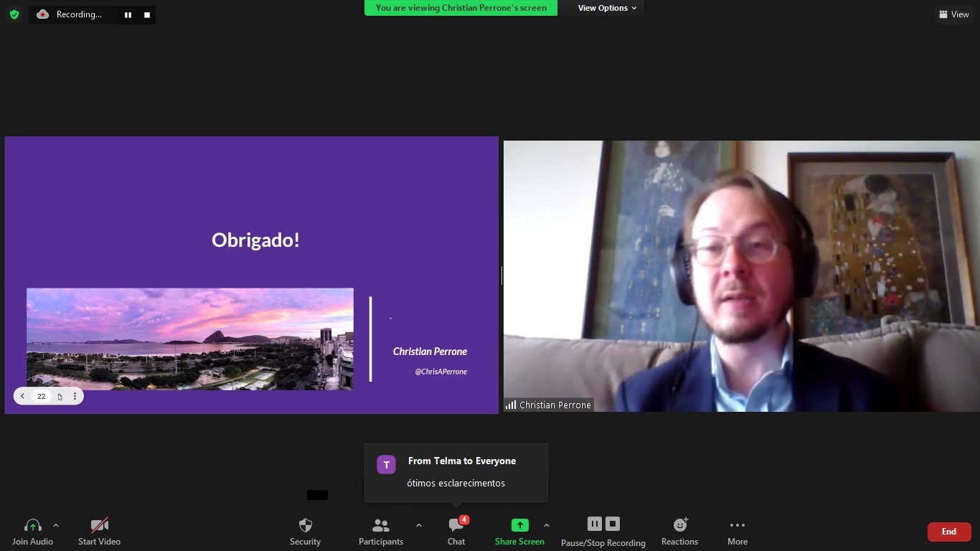980x551 pixels.
Task: Open Chat with 4 unread messages
Action: [x=456, y=532]
